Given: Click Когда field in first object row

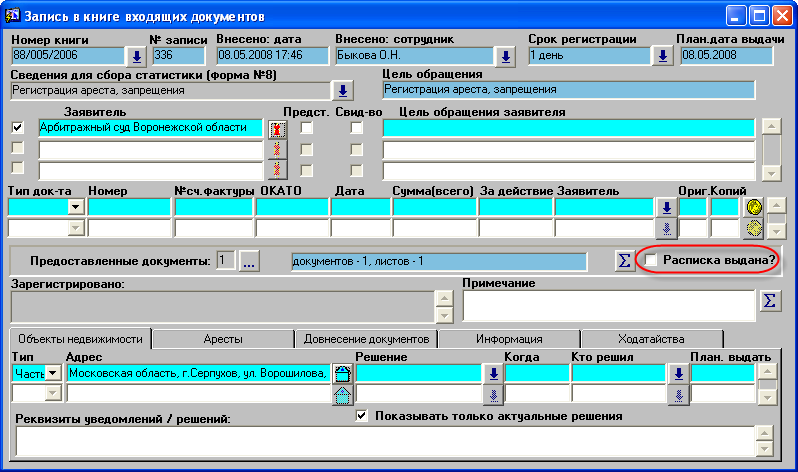Looking at the screenshot, I should click(x=537, y=374).
